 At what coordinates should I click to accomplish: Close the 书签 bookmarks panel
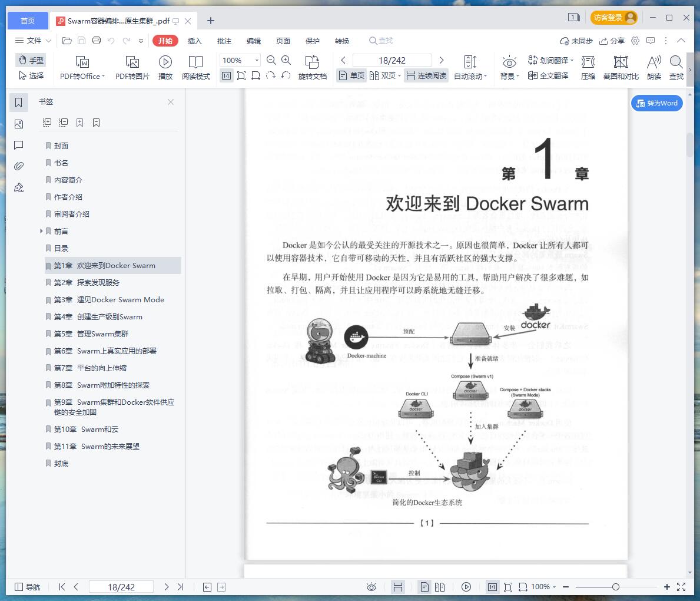click(x=171, y=102)
